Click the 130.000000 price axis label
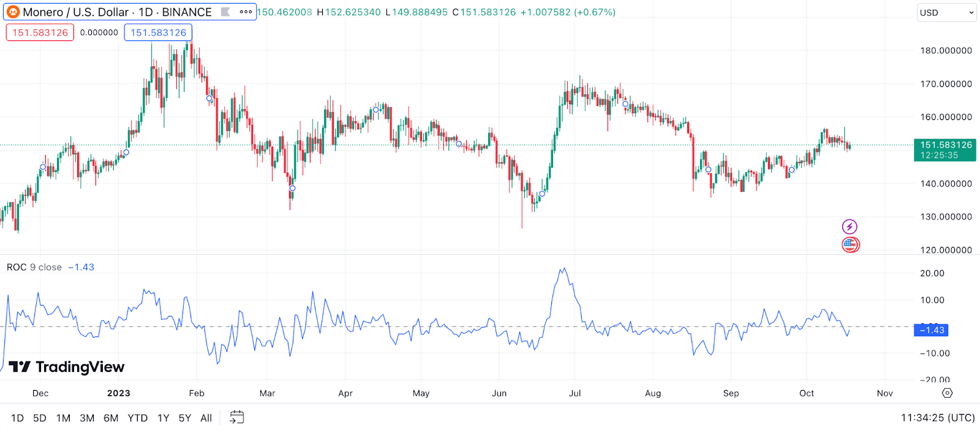This screenshot has height=430, width=980. pos(946,217)
